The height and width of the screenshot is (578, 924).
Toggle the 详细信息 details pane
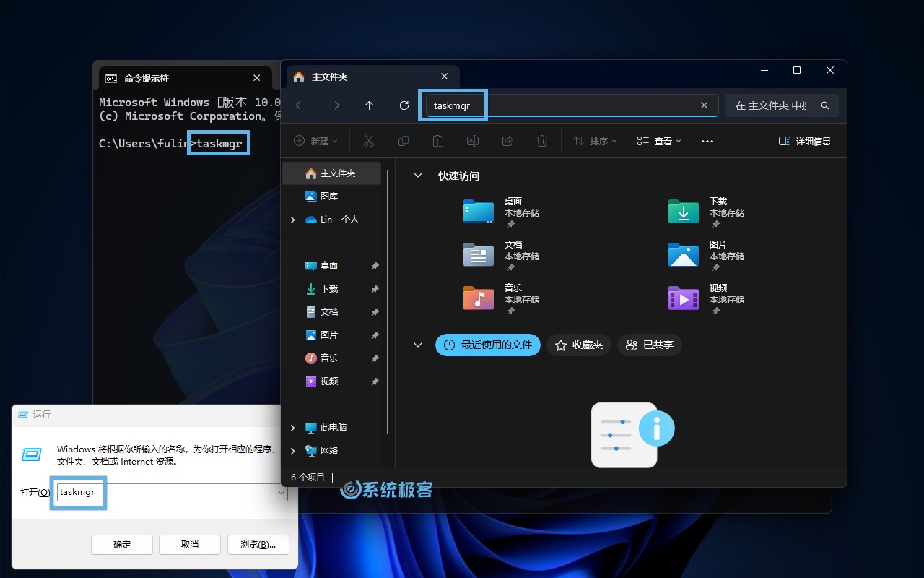[x=805, y=141]
